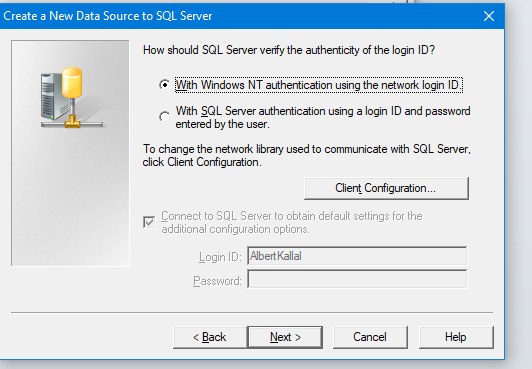The height and width of the screenshot is (369, 532).
Task: Choose SQL Server authentication radio option
Action: [165, 117]
